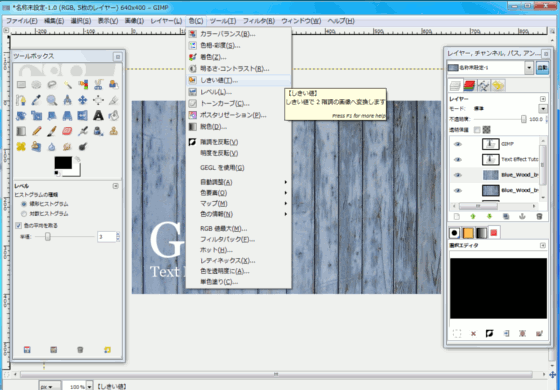Click the 半径 value input field
Screen dimensions: 560x390
[x=106, y=237]
